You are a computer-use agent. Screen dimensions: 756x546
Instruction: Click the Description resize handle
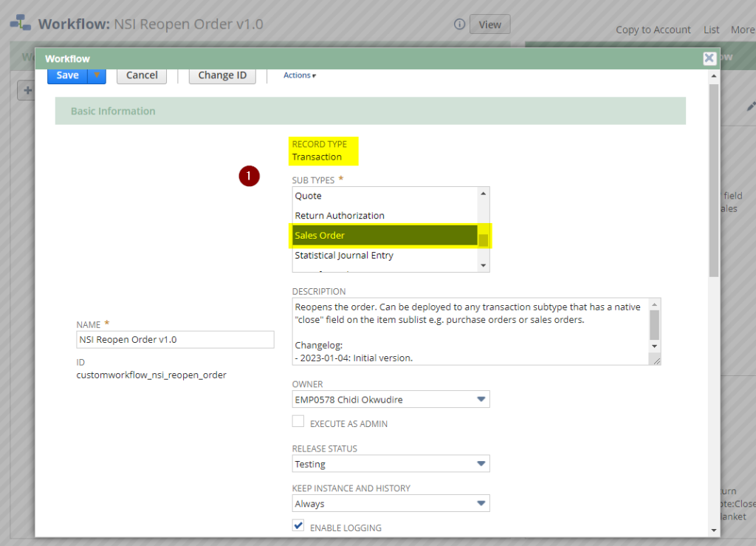656,361
